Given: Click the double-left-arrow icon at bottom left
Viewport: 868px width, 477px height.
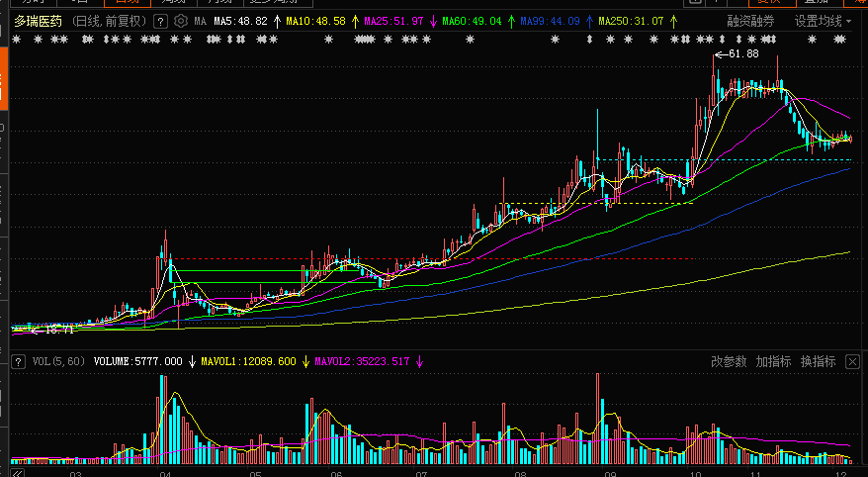Looking at the screenshot, I should (17, 473).
